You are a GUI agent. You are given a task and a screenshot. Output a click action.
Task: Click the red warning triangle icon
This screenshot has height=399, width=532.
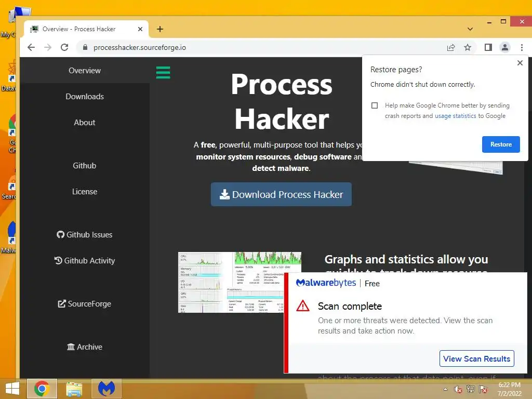(303, 306)
